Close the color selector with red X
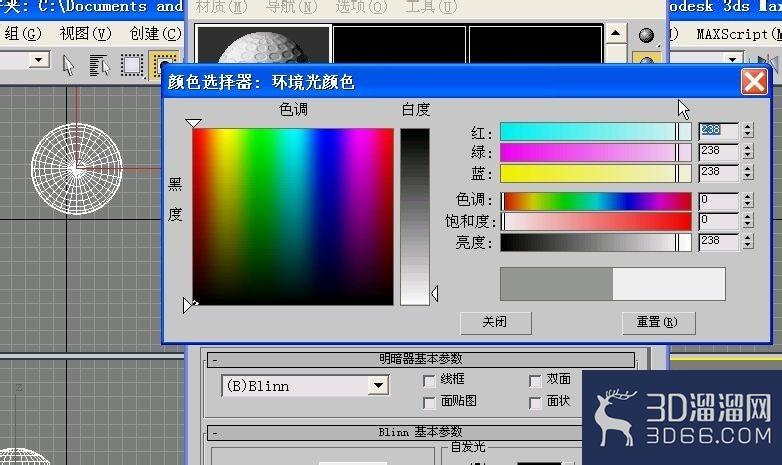The width and height of the screenshot is (782, 465). pos(754,81)
